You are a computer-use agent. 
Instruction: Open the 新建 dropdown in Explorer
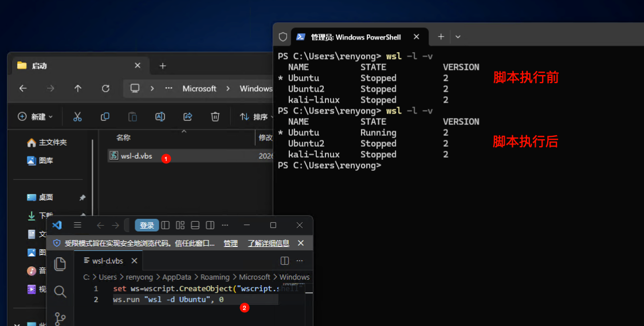coord(36,117)
